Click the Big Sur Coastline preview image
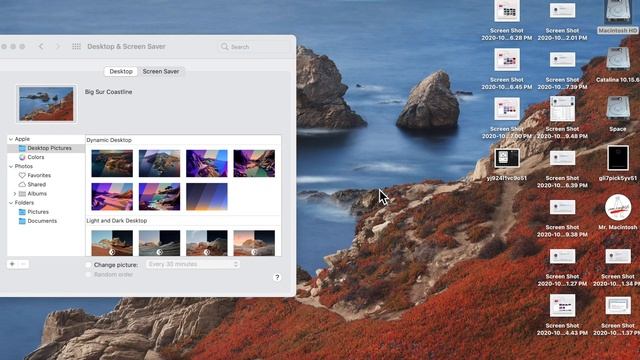640x360 pixels. pyautogui.click(x=47, y=104)
